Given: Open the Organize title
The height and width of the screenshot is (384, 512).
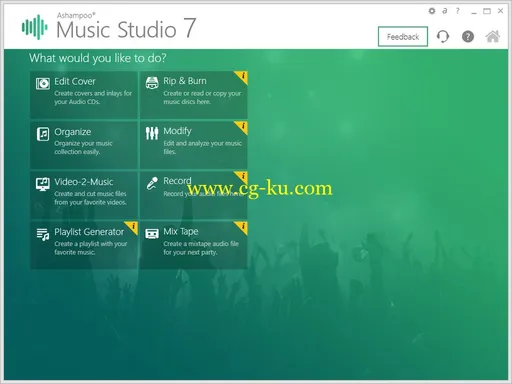Looking at the screenshot, I should [73, 132].
